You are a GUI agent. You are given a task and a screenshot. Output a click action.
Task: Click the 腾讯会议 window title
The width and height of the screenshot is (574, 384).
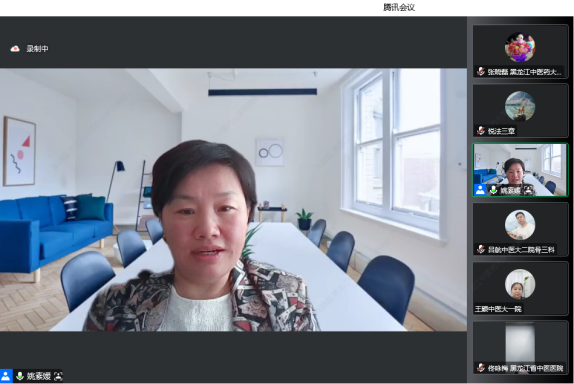point(399,7)
